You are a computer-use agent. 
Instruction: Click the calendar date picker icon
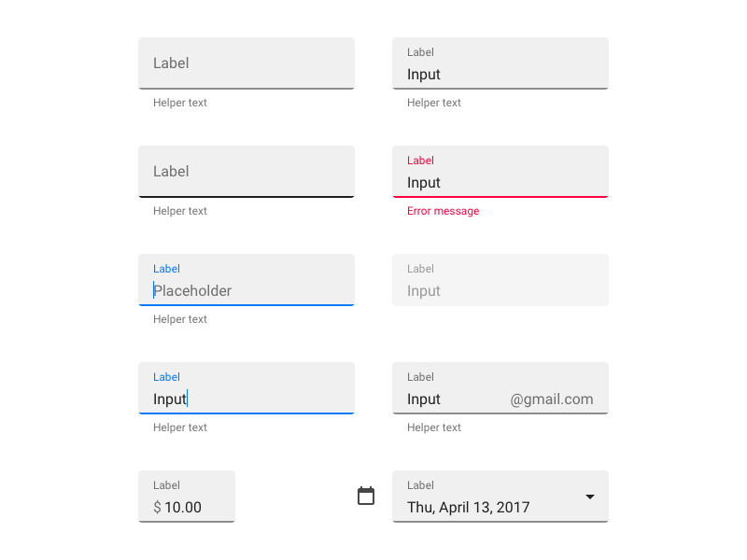[366, 497]
